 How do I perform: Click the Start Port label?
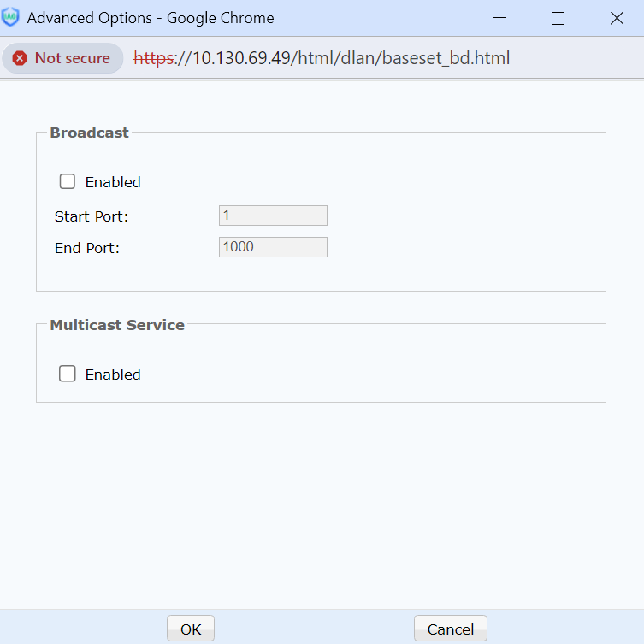click(x=92, y=216)
